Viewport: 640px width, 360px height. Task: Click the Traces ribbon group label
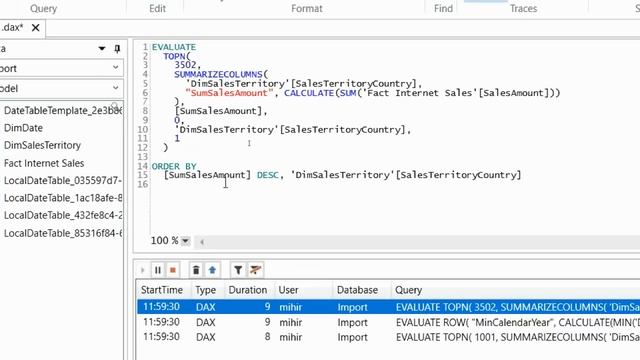click(523, 9)
